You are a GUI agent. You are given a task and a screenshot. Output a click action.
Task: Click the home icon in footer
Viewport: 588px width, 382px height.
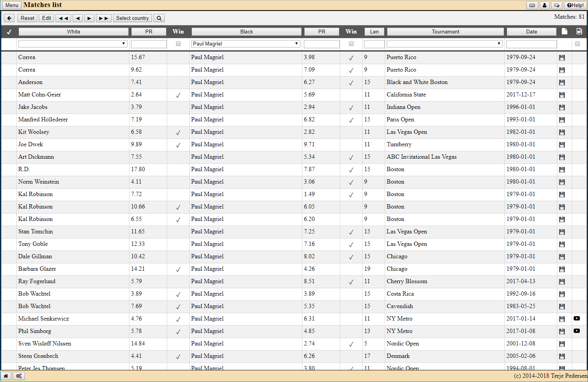pos(6,376)
